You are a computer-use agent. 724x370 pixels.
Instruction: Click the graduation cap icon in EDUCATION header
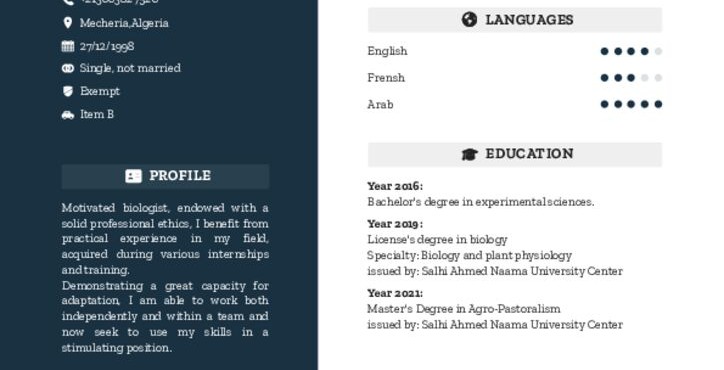click(470, 154)
